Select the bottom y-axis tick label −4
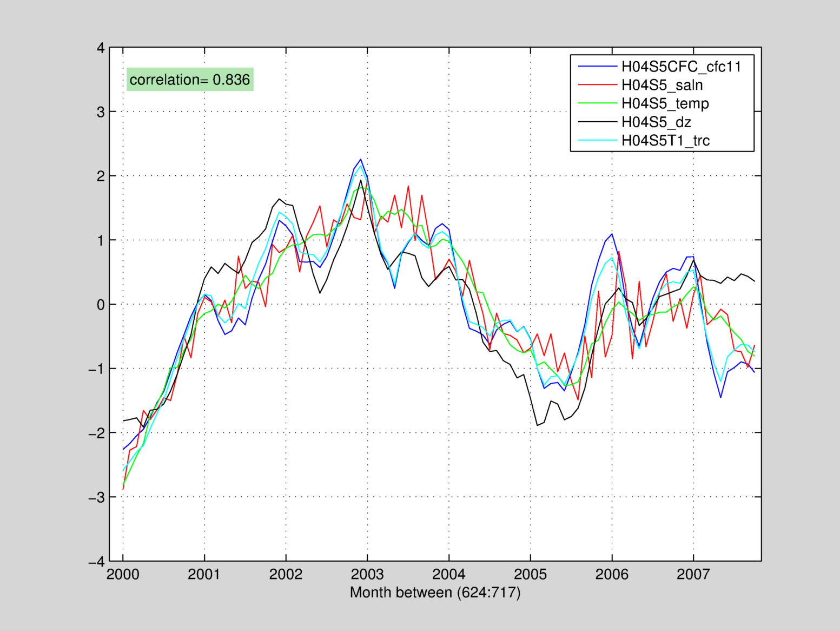The image size is (840, 631). pyautogui.click(x=97, y=562)
